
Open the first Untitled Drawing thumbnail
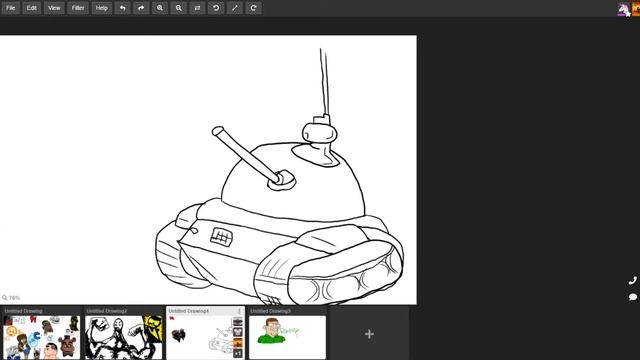[x=41, y=333]
